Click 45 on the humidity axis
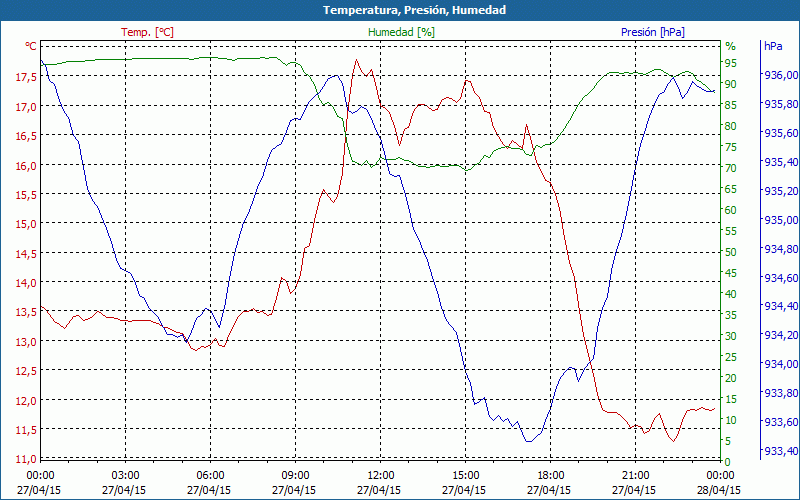 [x=731, y=273]
